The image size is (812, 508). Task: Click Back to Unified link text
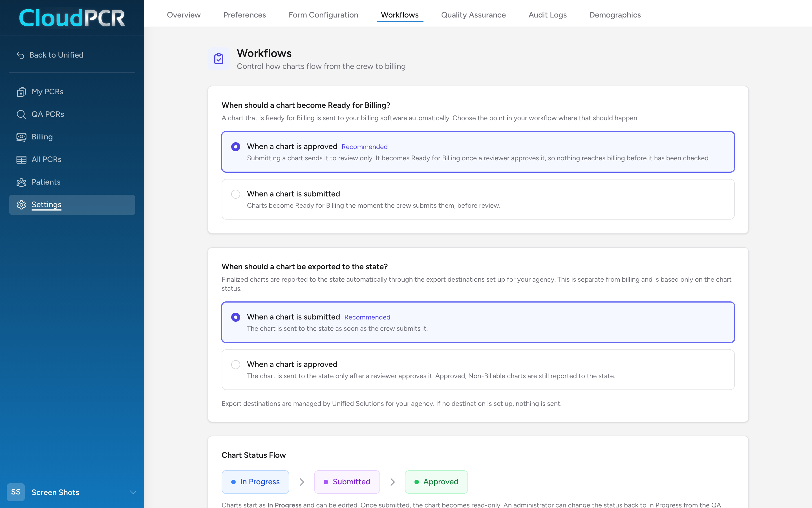tap(56, 55)
